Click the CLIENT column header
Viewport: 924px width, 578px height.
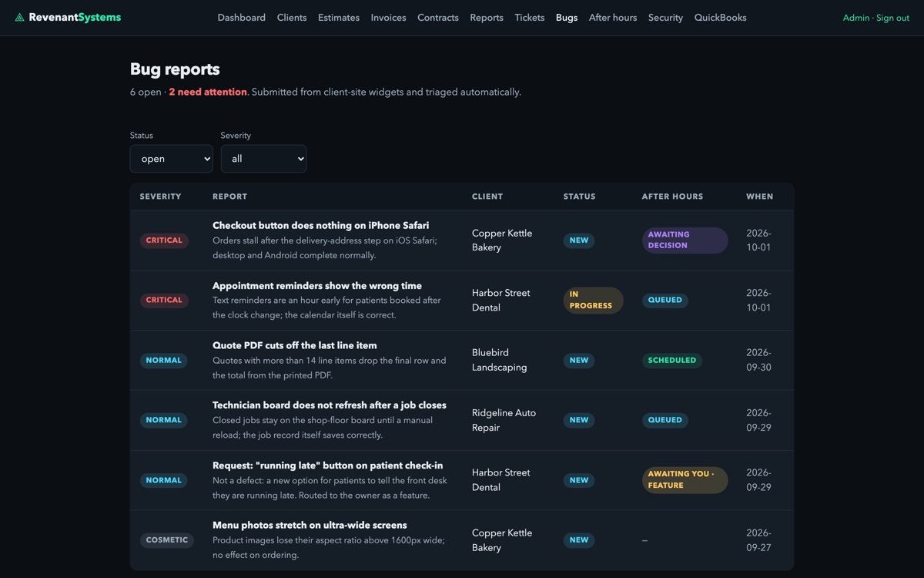point(487,197)
